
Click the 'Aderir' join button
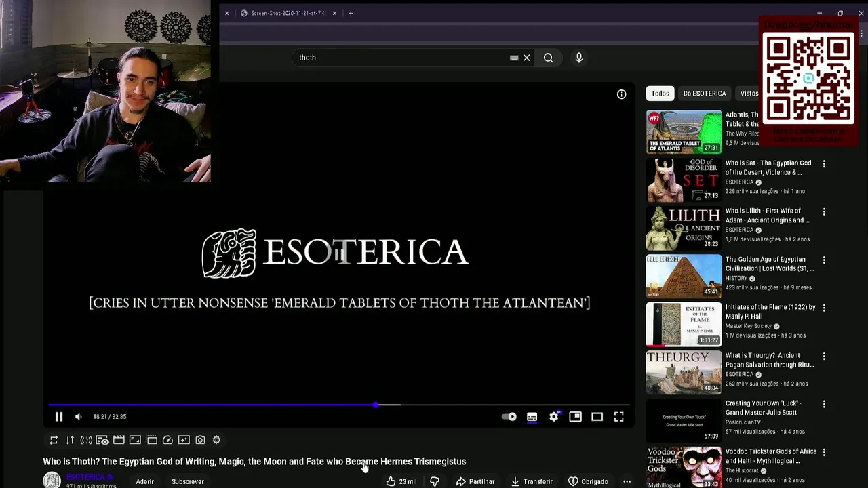pos(144,481)
